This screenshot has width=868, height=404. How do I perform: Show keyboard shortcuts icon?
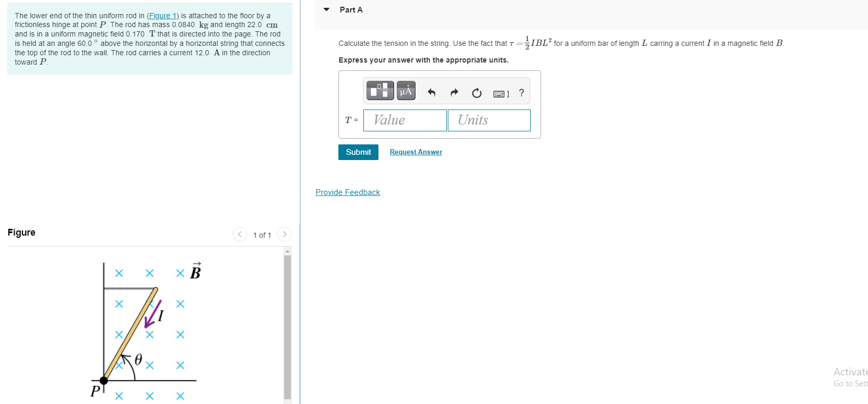pos(501,94)
